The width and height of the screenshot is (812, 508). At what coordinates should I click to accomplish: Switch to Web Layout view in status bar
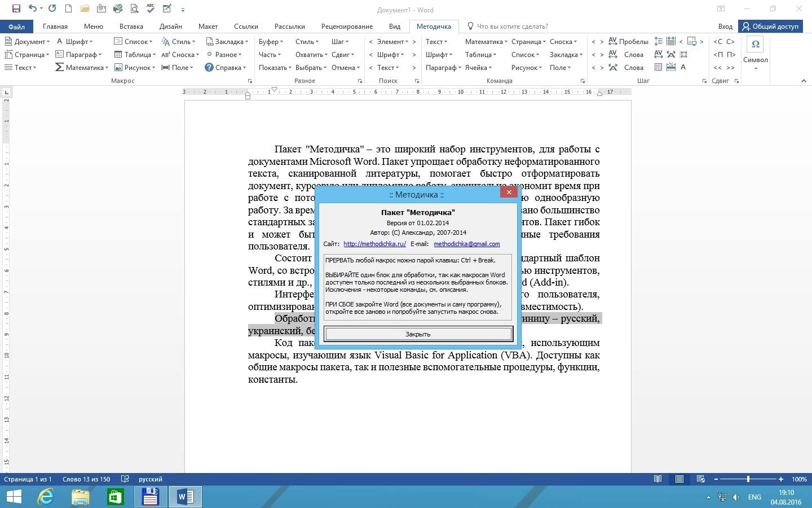(701, 479)
